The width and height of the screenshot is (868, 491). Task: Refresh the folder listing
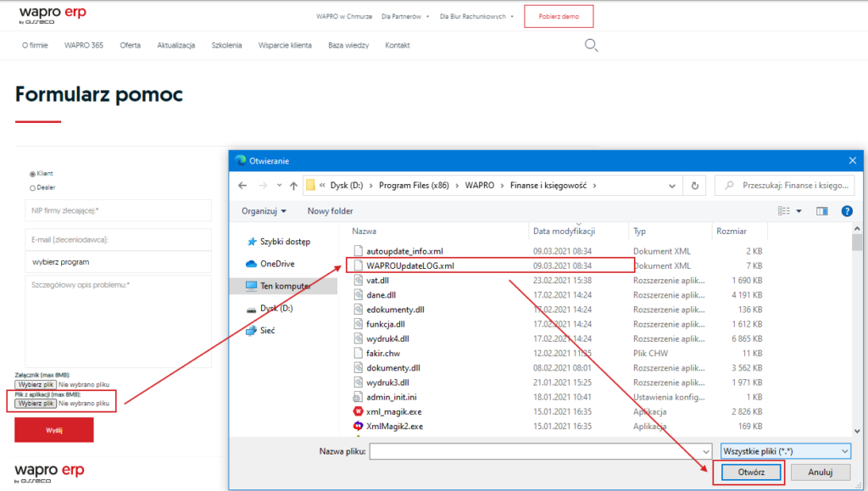pos(695,186)
